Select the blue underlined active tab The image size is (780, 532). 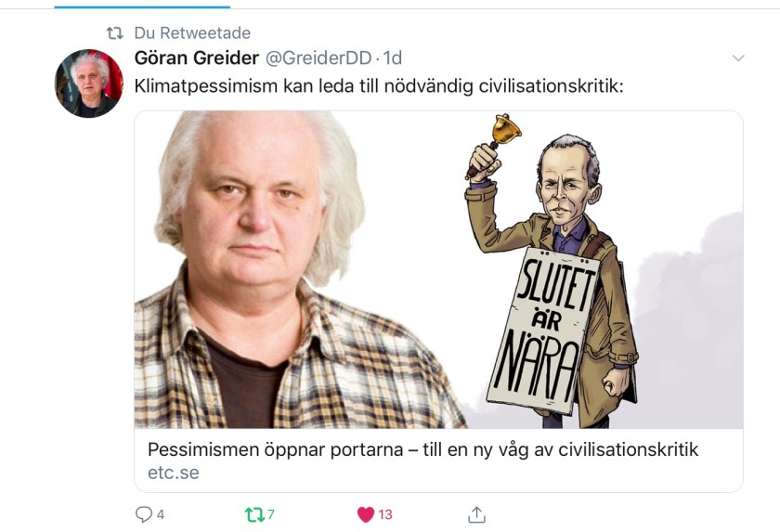coord(142,6)
